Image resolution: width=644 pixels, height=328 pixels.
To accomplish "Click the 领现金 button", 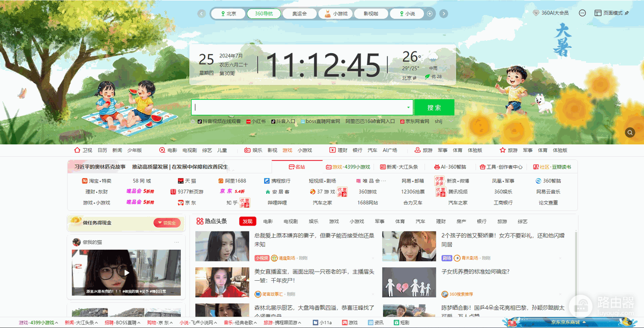I will click(x=167, y=223).
